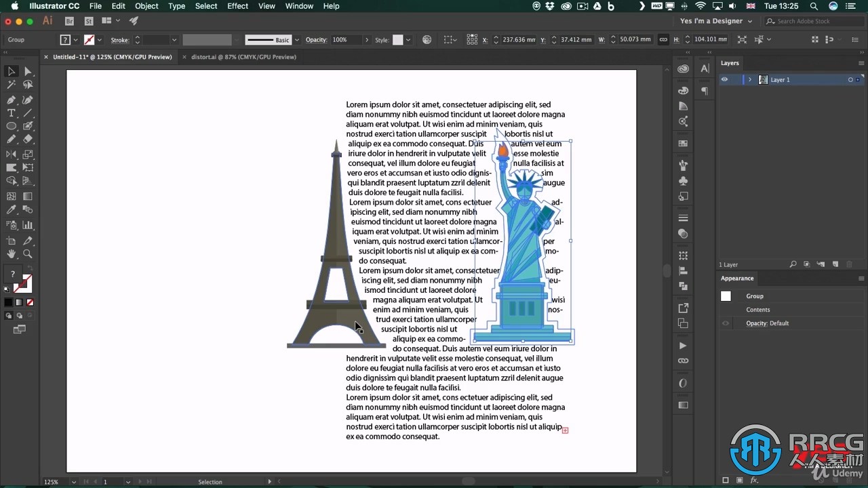The width and height of the screenshot is (868, 488).
Task: Select the Hand tool
Action: coord(12,254)
